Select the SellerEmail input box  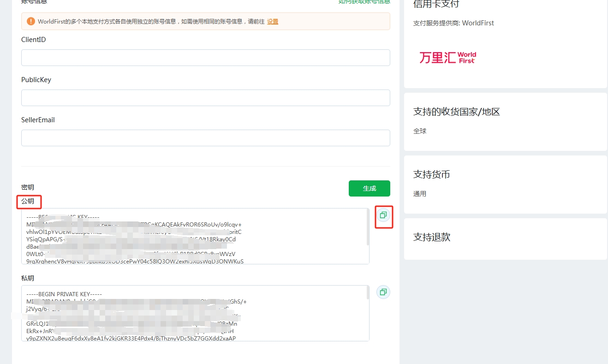[205, 138]
